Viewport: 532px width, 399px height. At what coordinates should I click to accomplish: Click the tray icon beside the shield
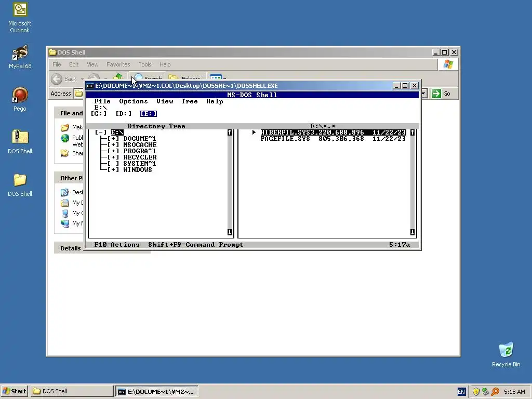486,392
